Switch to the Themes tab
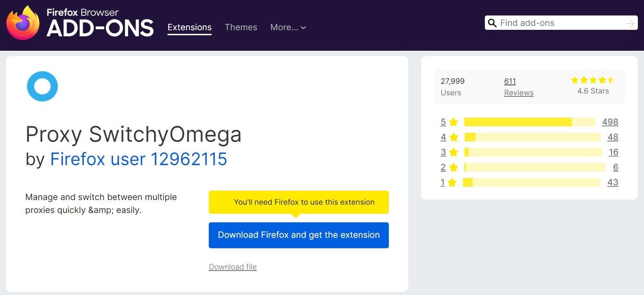This screenshot has height=295, width=644. click(241, 27)
